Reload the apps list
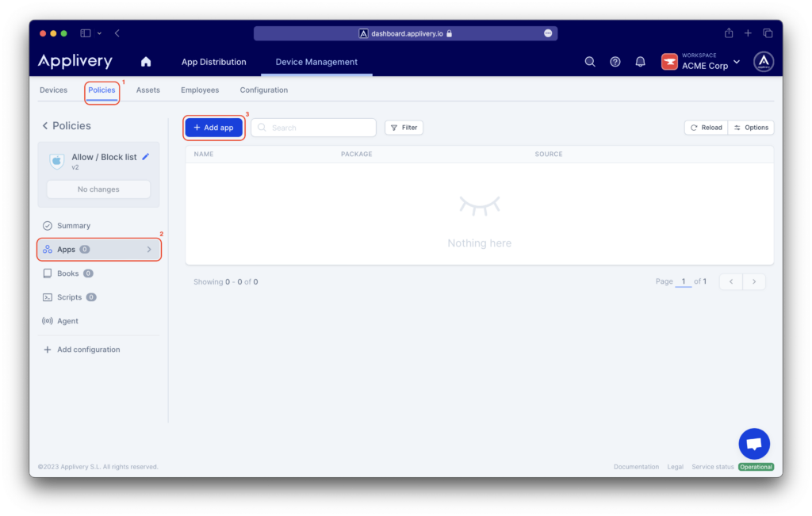Viewport: 812px width, 516px height. (x=706, y=128)
